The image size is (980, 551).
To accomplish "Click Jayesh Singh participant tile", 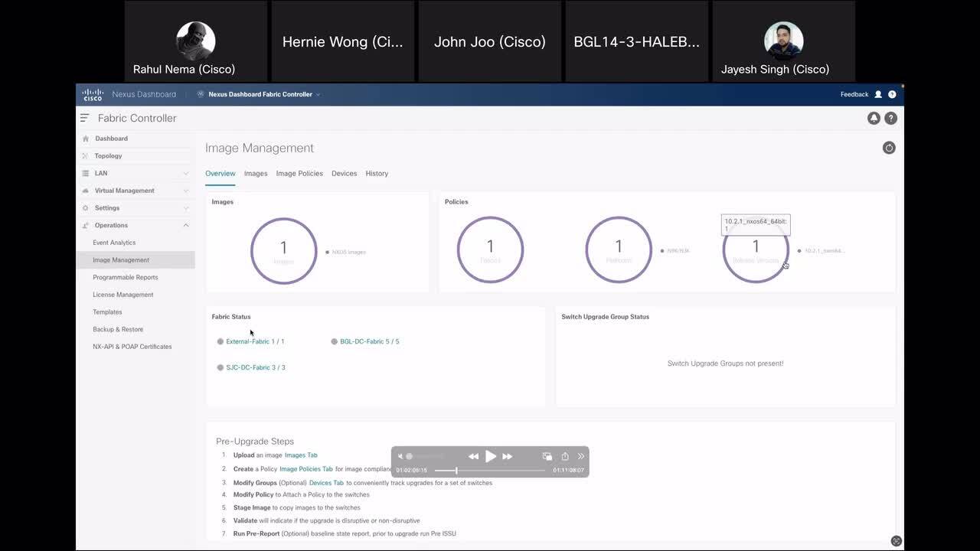I will tap(784, 41).
